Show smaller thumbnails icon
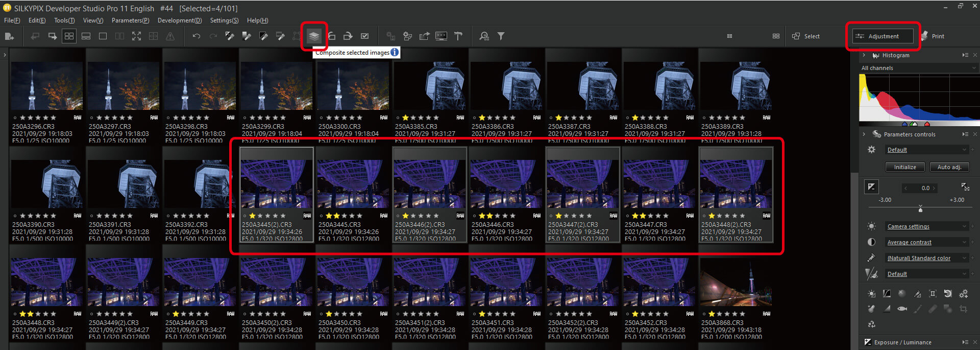 pyautogui.click(x=729, y=36)
